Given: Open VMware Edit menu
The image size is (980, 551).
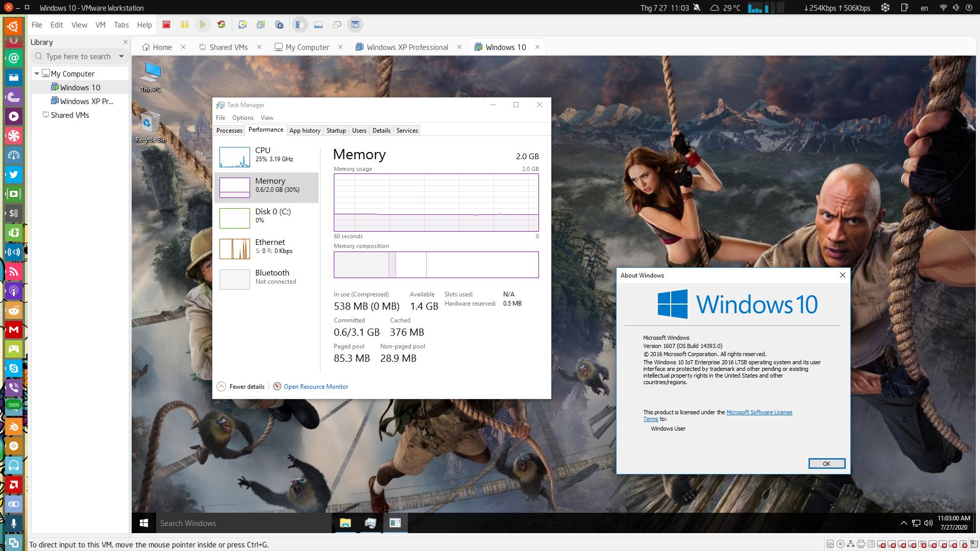Looking at the screenshot, I should click(x=57, y=24).
